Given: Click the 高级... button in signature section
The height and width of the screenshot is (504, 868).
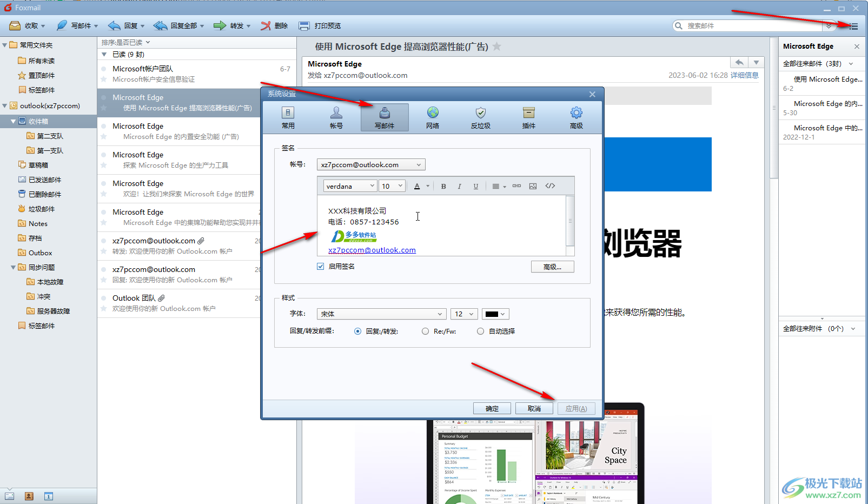Looking at the screenshot, I should (552, 267).
